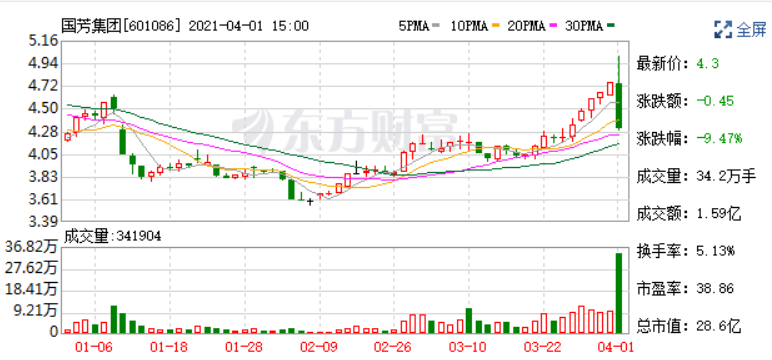Click the green 30PMA legend color dash
The height and width of the screenshot is (360, 772).
(611, 27)
